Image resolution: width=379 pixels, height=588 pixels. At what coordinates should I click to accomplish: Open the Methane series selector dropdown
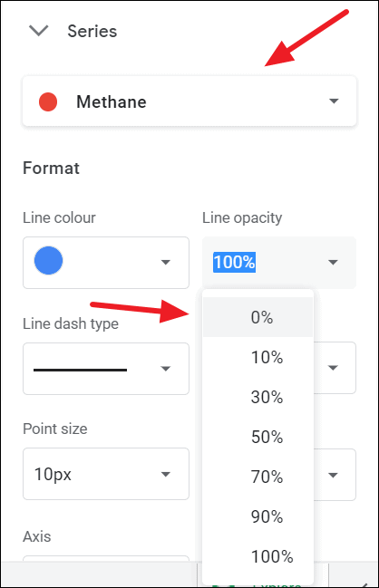[189, 101]
